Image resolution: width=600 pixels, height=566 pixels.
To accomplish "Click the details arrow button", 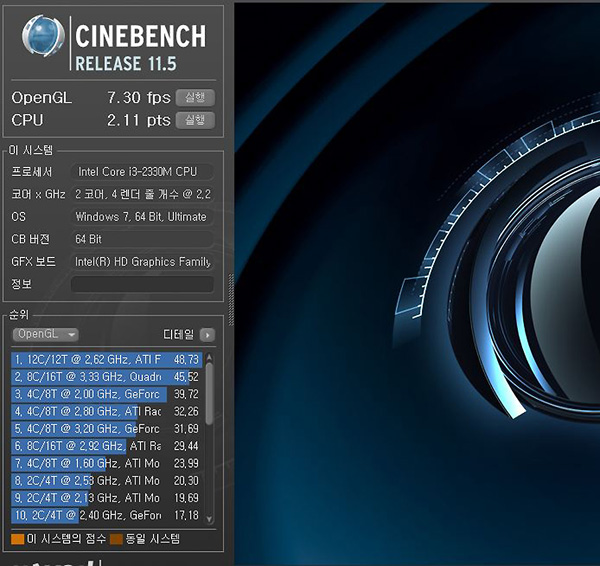I will coord(207,335).
